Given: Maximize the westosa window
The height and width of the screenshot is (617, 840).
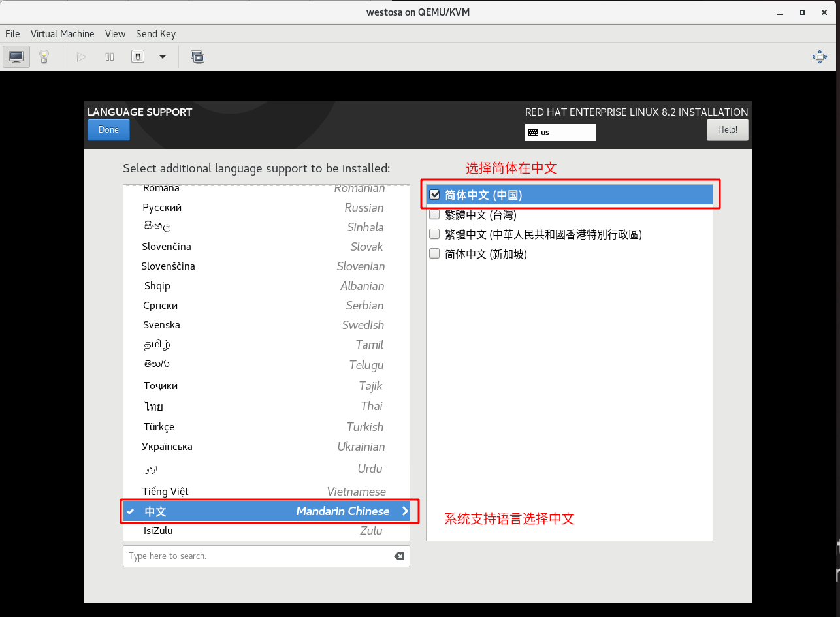Looking at the screenshot, I should pos(802,12).
